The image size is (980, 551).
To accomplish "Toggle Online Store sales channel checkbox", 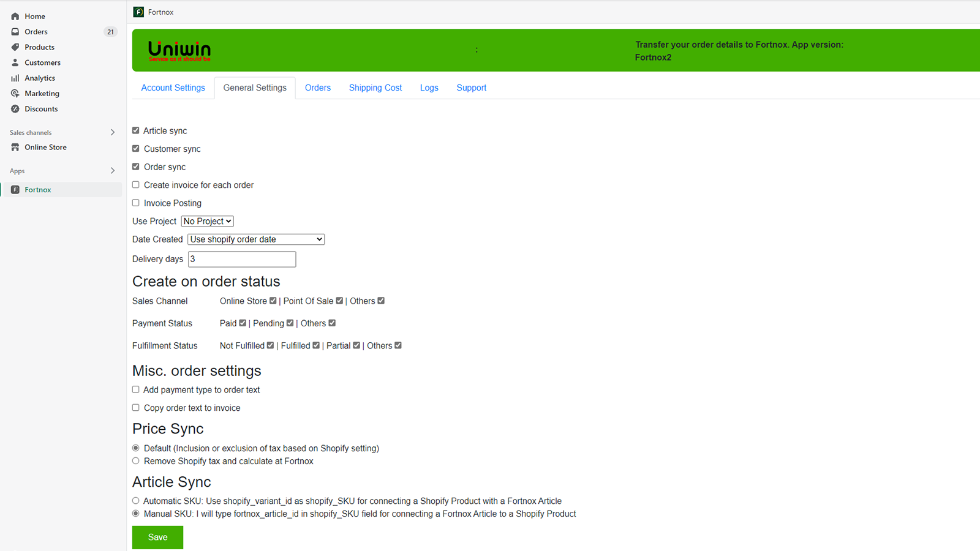I will tap(273, 301).
